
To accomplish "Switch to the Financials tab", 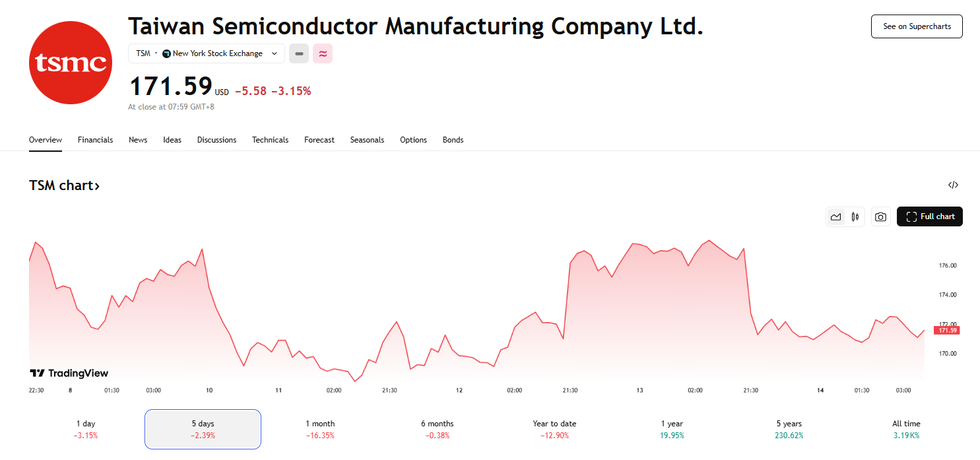I will (x=95, y=140).
